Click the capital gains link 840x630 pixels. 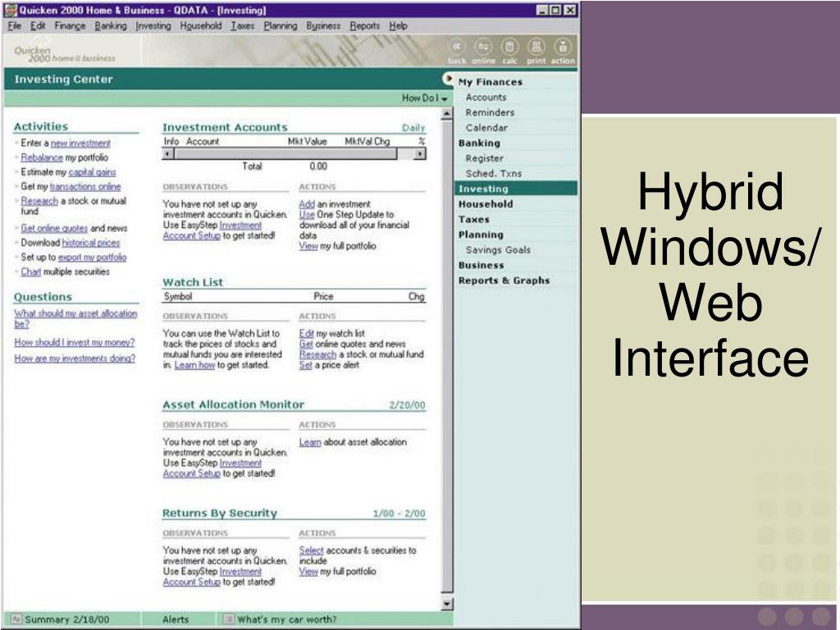pyautogui.click(x=92, y=172)
